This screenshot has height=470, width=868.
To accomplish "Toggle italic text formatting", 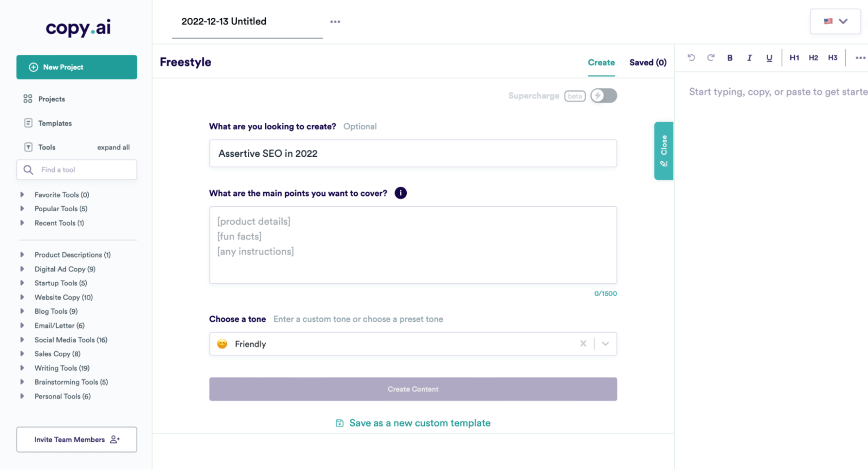I will point(749,58).
